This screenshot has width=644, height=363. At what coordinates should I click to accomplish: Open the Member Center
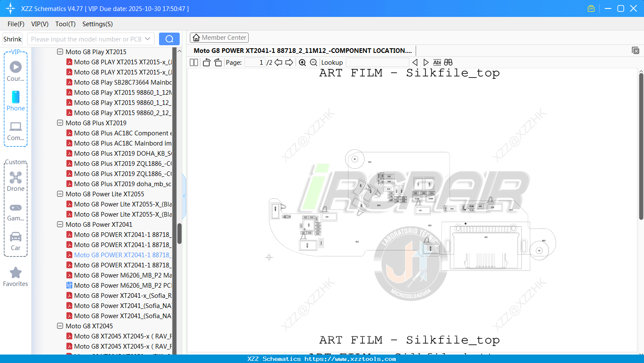[219, 38]
